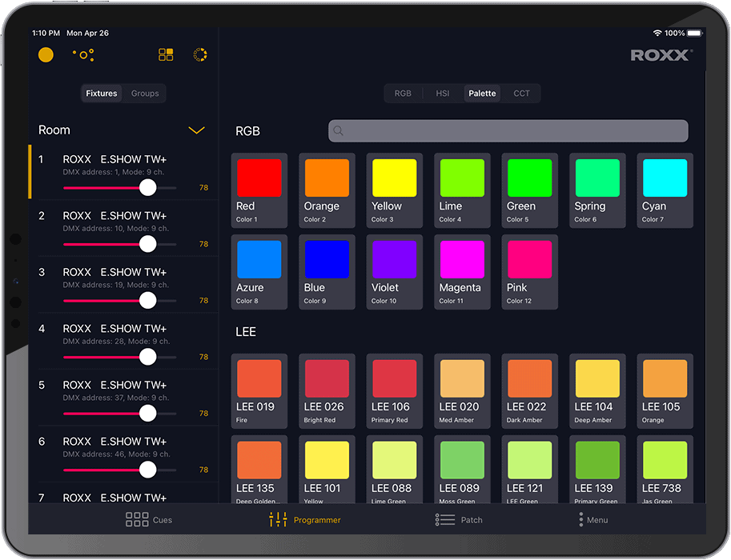This screenshot has width=731, height=560.
Task: Apply the LEE 026 Bright Red gel
Action: point(327,391)
